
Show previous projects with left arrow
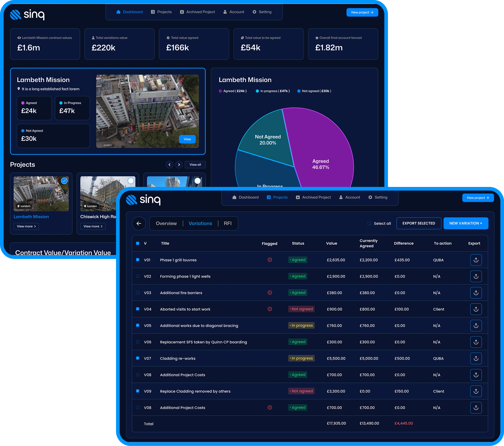[x=169, y=165]
